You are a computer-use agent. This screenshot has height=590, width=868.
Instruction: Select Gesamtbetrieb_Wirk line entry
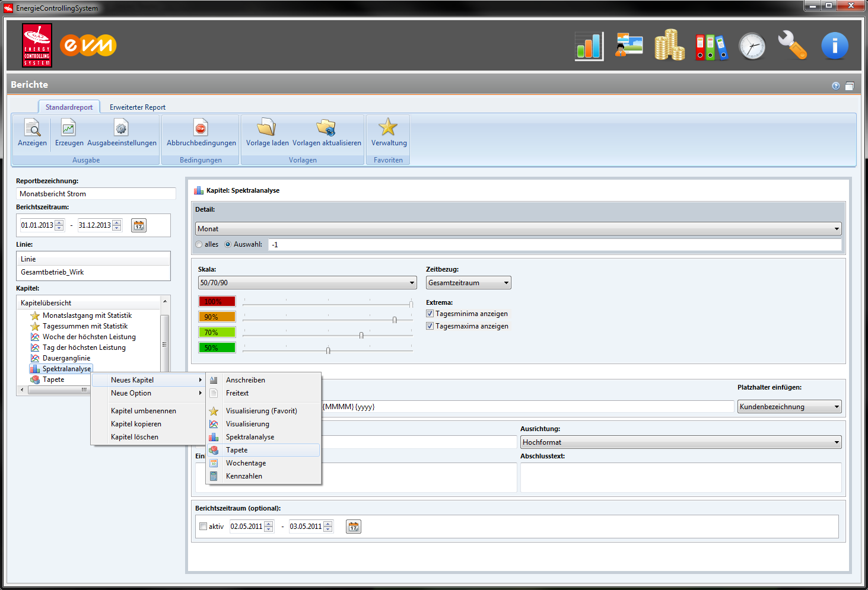93,273
